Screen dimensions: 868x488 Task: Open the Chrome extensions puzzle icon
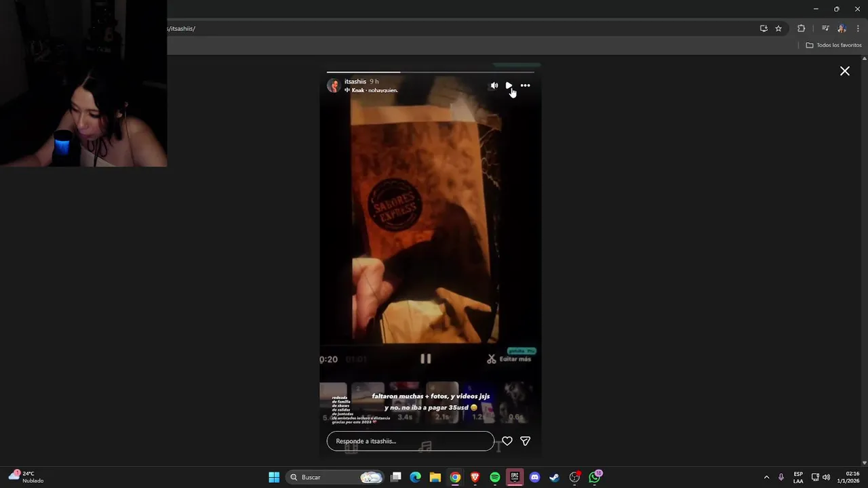coord(802,28)
